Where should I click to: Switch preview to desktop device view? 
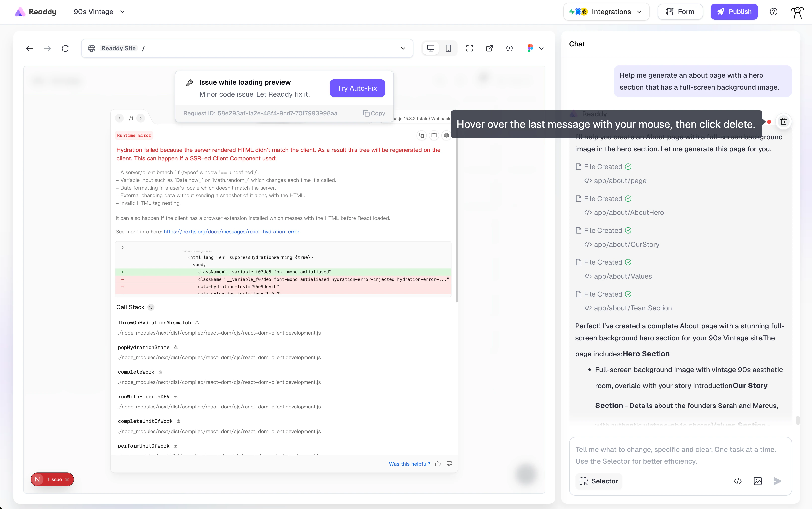point(431,49)
